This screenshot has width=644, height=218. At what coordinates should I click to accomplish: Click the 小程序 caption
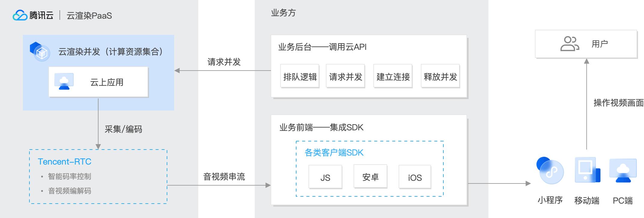pos(550,200)
